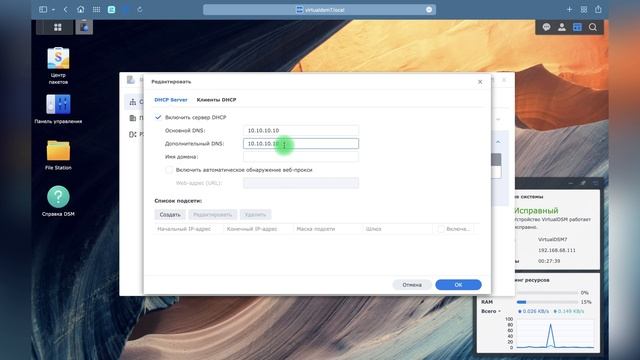Toggle browser sidebar icon

(43, 9)
